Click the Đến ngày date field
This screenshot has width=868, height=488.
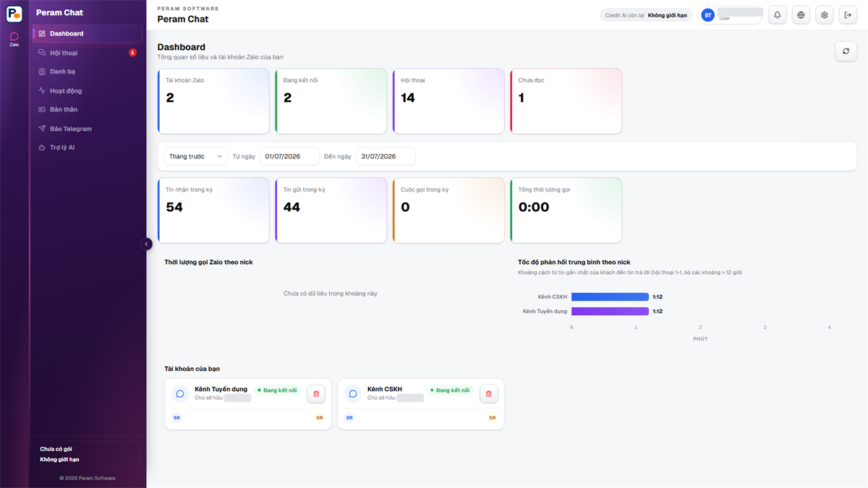[386, 156]
